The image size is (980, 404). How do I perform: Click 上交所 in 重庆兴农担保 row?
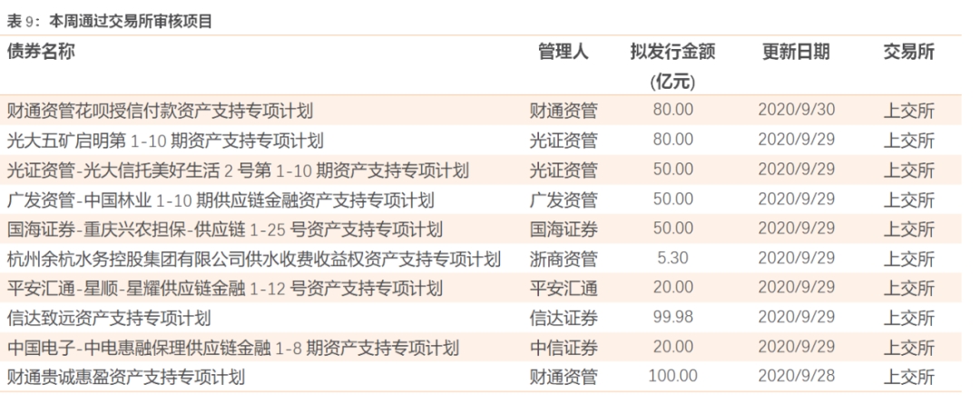[908, 229]
